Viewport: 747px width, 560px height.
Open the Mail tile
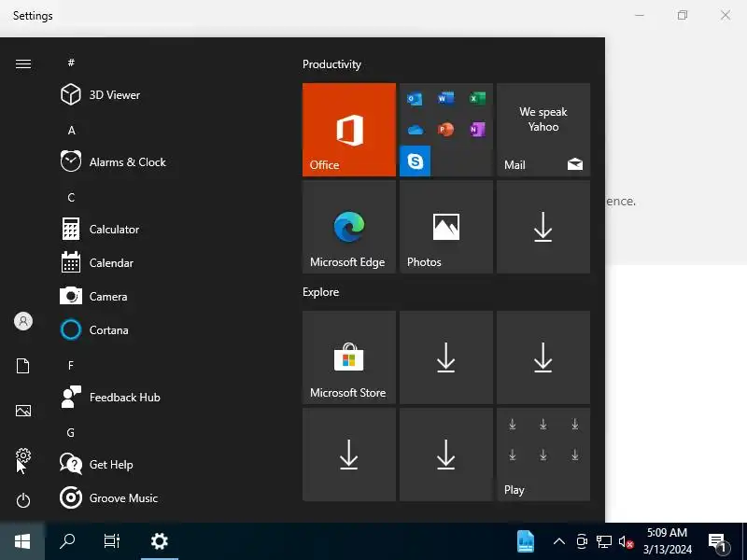click(543, 130)
